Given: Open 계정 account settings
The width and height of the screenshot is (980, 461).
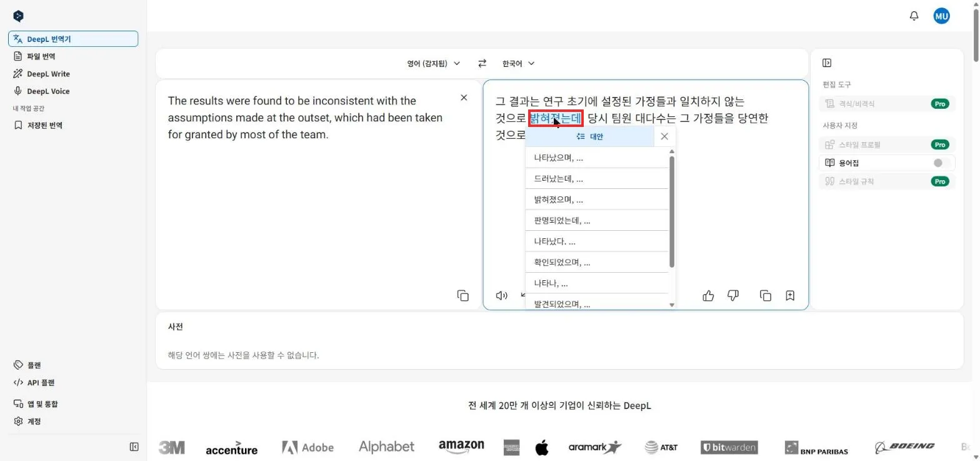Looking at the screenshot, I should 73,422.
